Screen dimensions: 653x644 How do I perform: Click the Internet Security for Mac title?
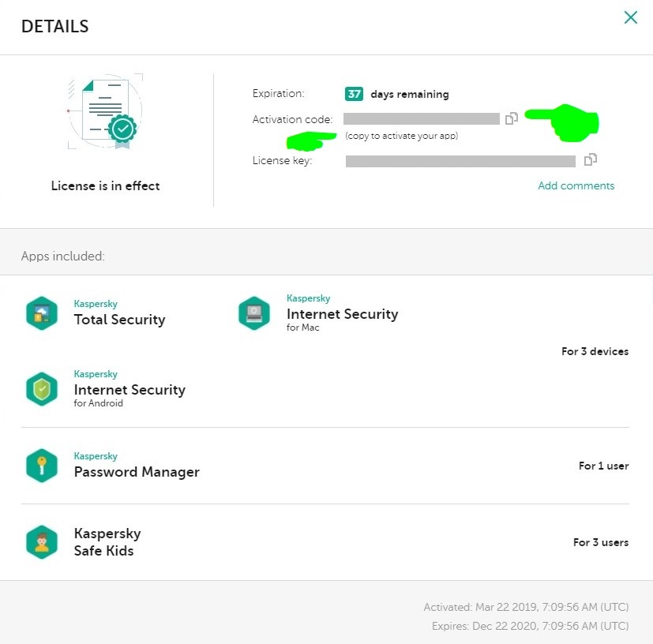[342, 314]
